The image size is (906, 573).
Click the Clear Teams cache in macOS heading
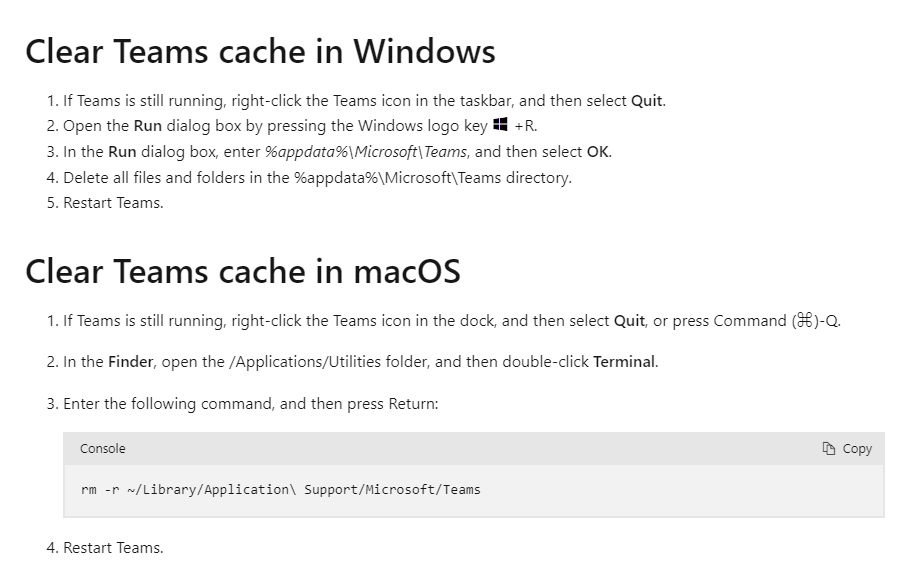click(243, 271)
